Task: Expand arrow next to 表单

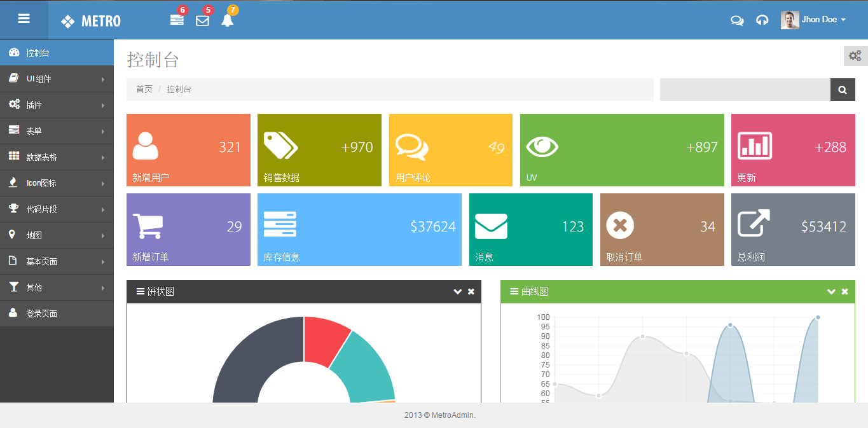Action: 102,132
